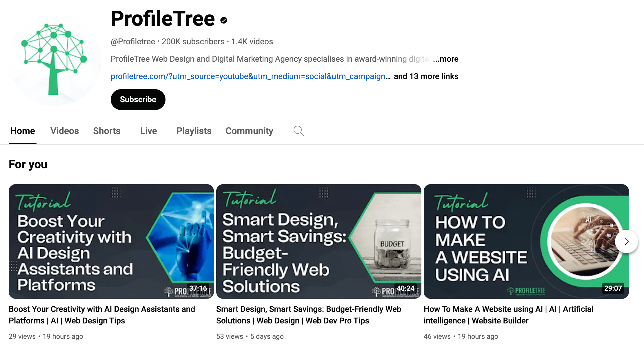Screen dimensions: 644x355
Task: Go to the Community tab
Action: 249,131
